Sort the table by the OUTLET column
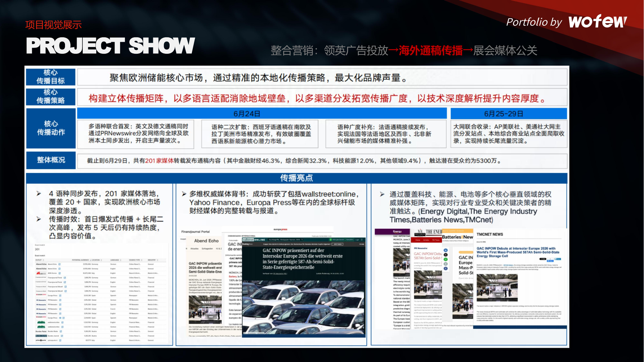Image resolution: width=644 pixels, height=362 pixels. pyautogui.click(x=39, y=260)
